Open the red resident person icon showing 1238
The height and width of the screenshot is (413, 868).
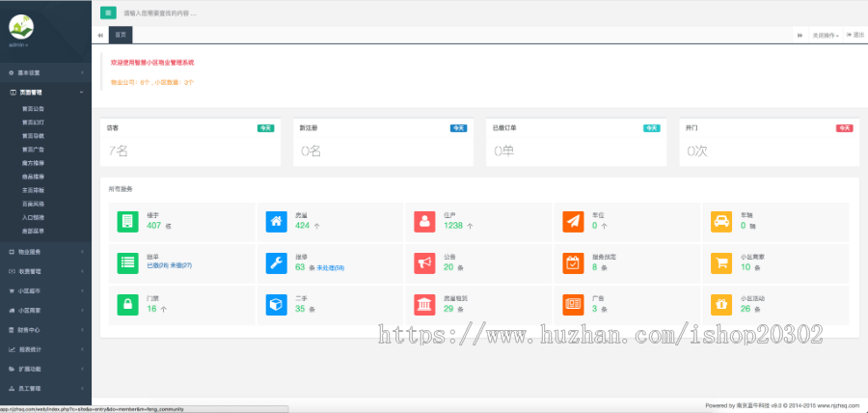point(424,221)
